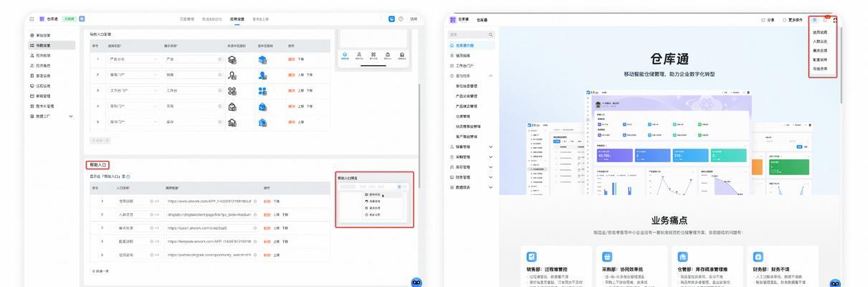Choose 需求反馈 in help dropdown menu
Viewport: 868px width, 287px height.
pos(820,50)
